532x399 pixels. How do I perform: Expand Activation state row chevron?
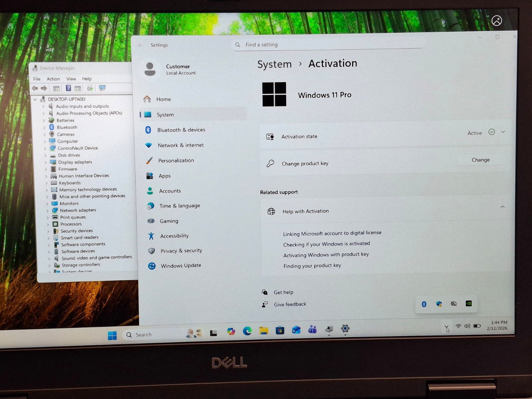click(x=503, y=132)
